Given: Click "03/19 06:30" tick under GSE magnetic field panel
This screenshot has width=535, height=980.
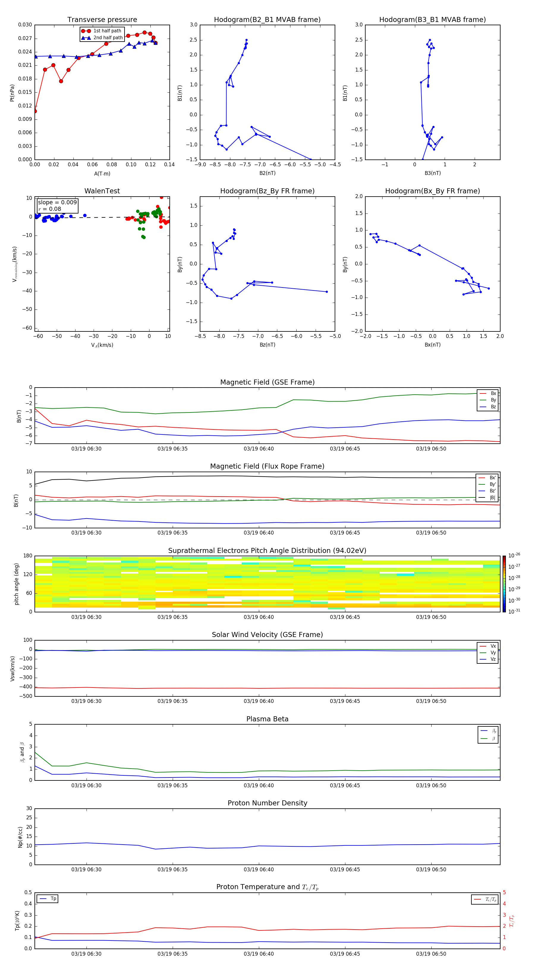Looking at the screenshot, I should [86, 449].
